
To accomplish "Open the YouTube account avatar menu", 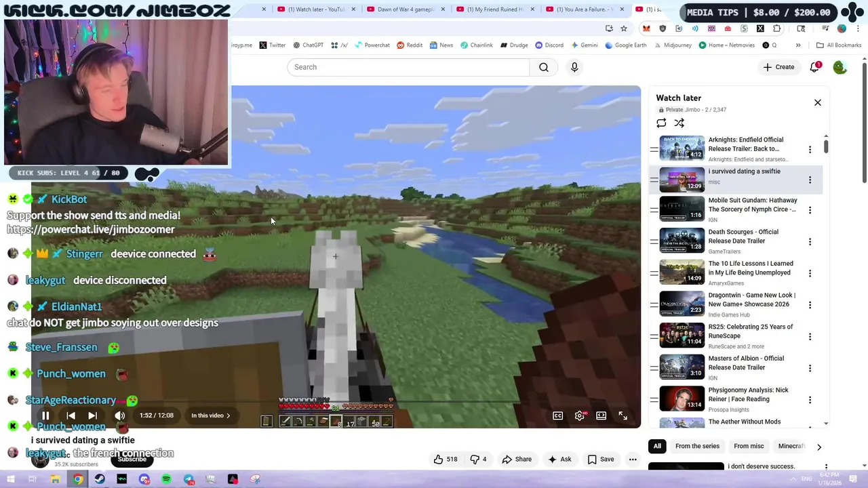I will (840, 67).
